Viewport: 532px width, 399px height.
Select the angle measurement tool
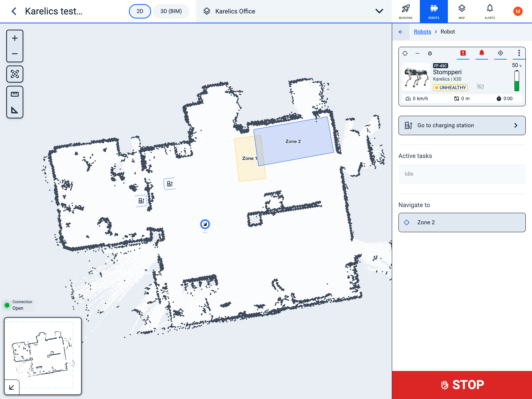(x=15, y=110)
